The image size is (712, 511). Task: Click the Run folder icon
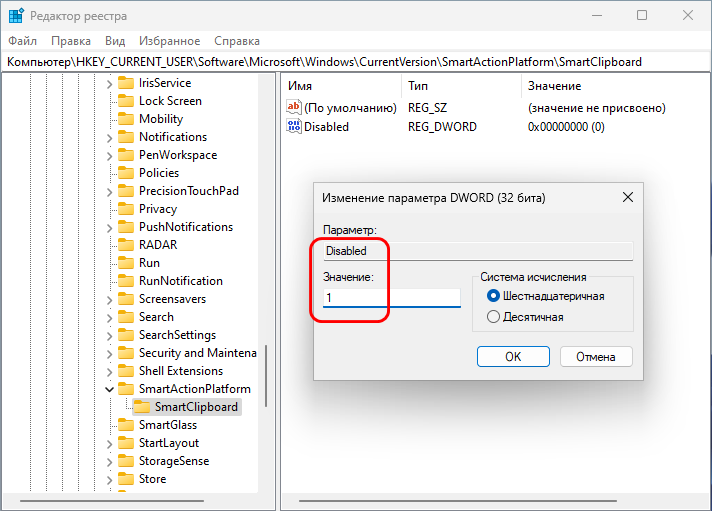pos(126,263)
